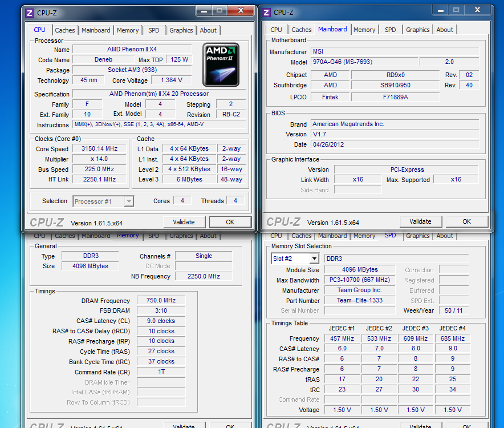Minimize the top-right CPU-Z mainboard window

(440, 10)
